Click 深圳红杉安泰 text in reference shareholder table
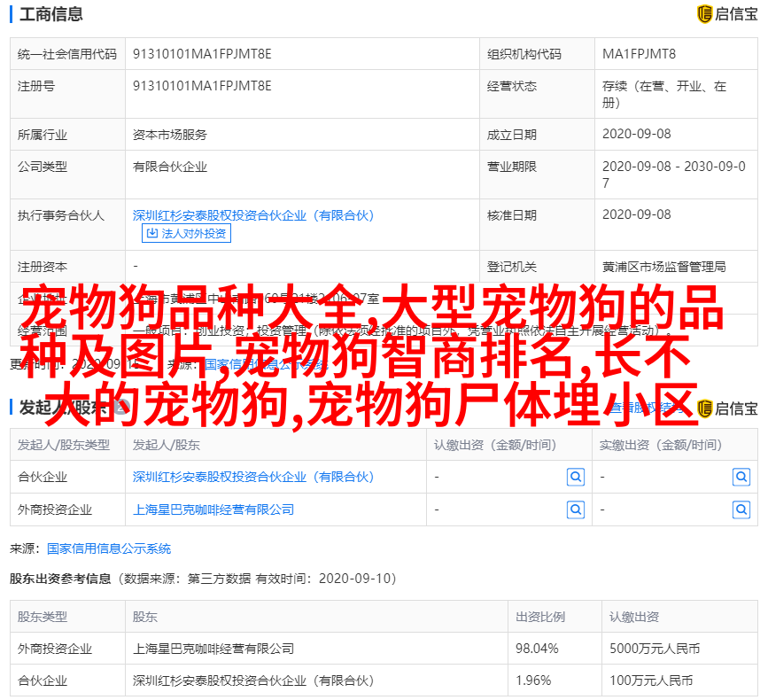 253,681
